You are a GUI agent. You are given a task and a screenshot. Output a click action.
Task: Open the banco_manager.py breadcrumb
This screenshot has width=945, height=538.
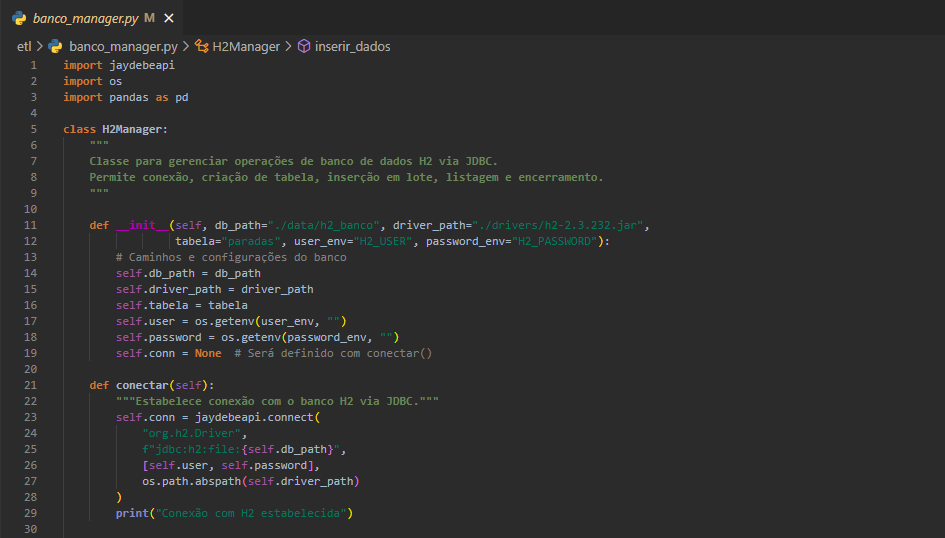[x=123, y=46]
